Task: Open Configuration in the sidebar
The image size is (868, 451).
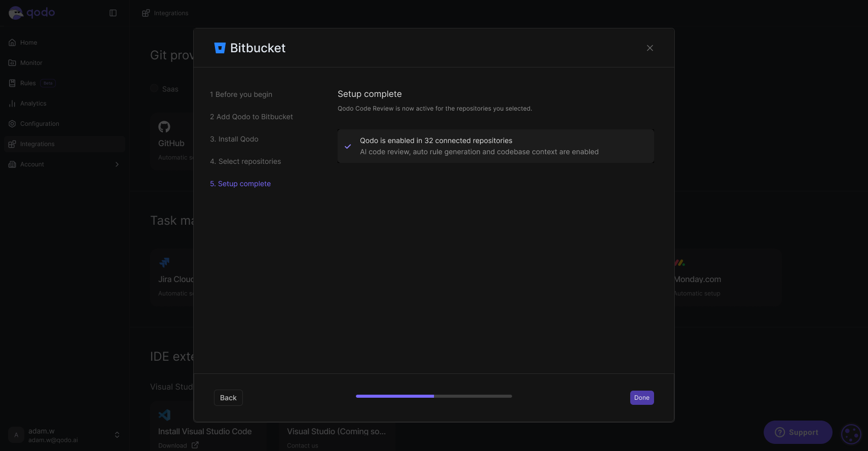Action: pyautogui.click(x=64, y=124)
